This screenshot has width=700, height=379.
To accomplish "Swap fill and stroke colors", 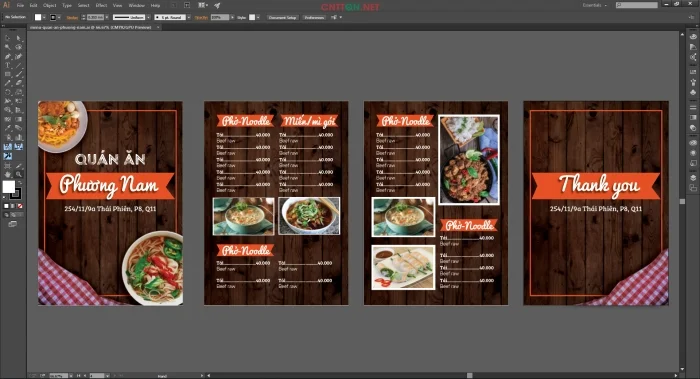I will coord(20,183).
